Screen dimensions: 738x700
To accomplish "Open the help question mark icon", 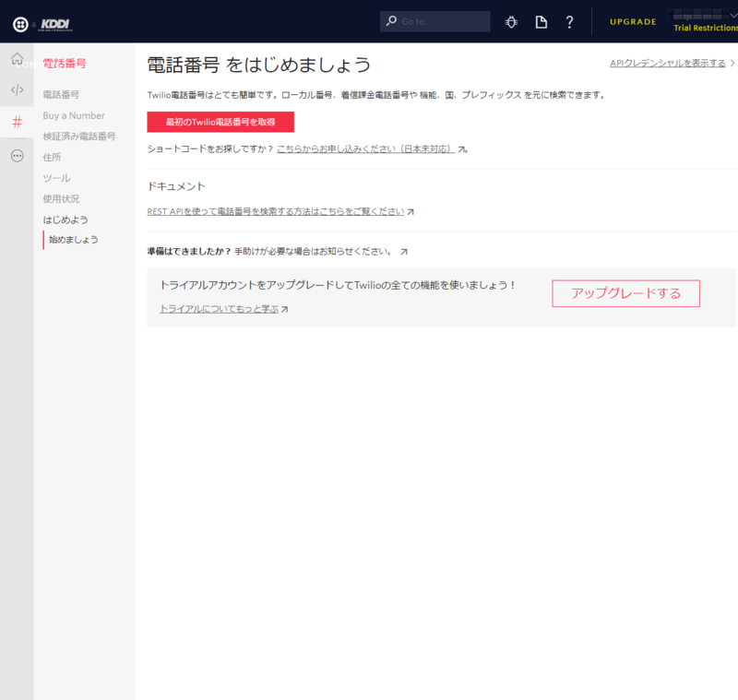I will point(569,22).
